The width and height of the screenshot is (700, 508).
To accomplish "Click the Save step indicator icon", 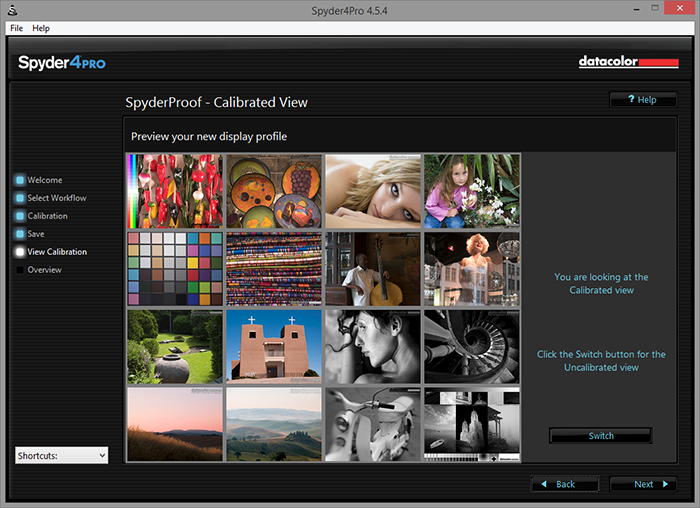I will [20, 234].
